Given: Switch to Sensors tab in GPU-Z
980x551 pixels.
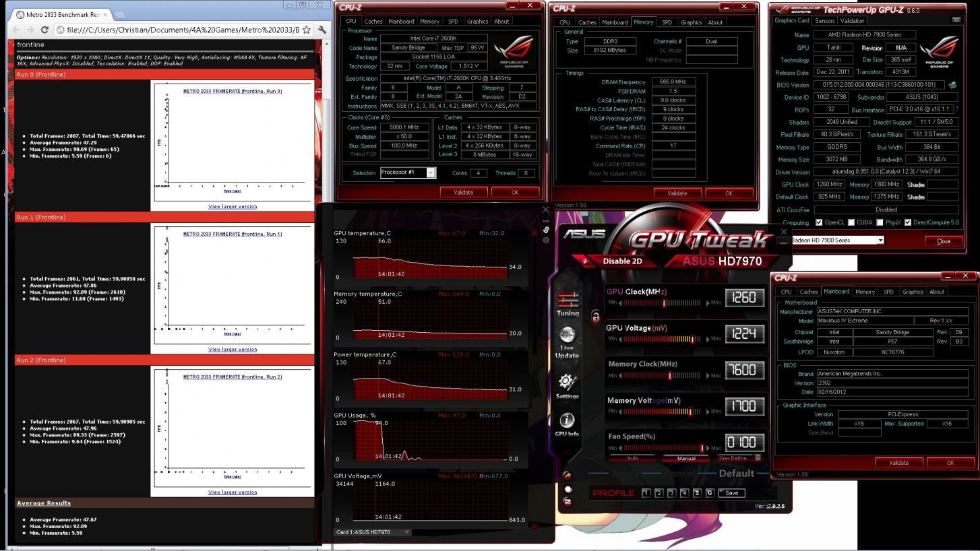Looking at the screenshot, I should 824,21.
